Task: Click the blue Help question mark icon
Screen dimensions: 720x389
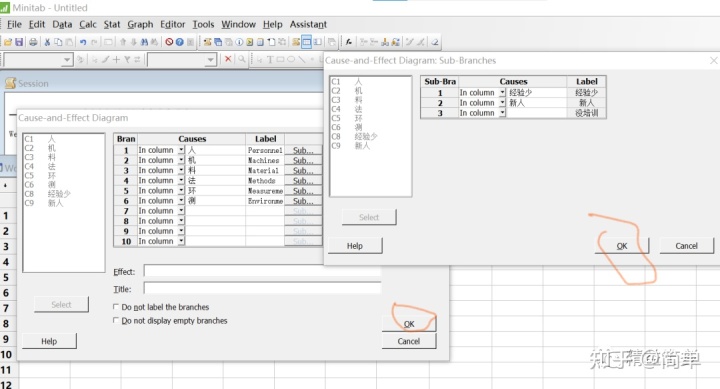Action: (x=180, y=42)
